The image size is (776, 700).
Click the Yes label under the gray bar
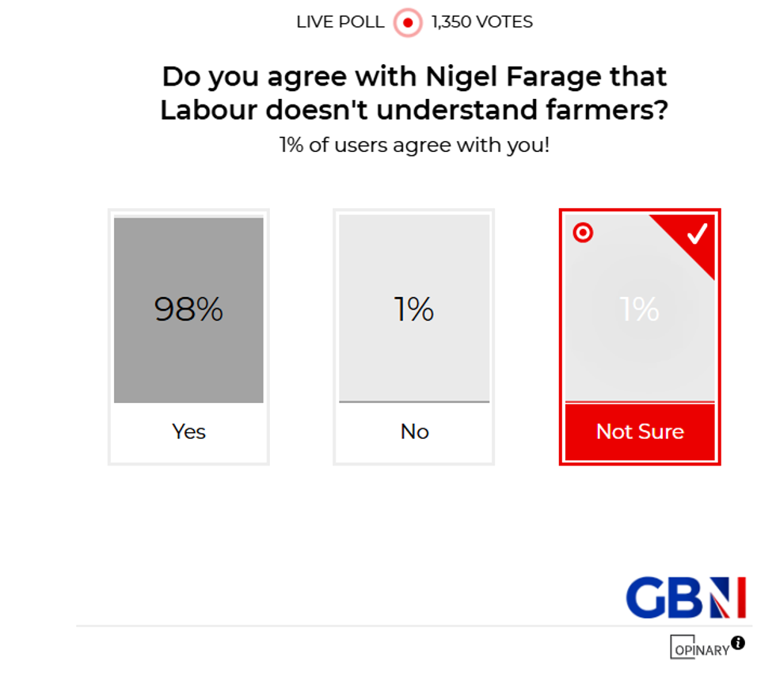point(188,432)
